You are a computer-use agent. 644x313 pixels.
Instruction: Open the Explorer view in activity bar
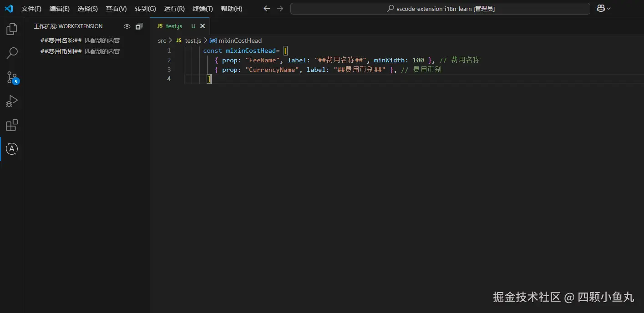12,29
